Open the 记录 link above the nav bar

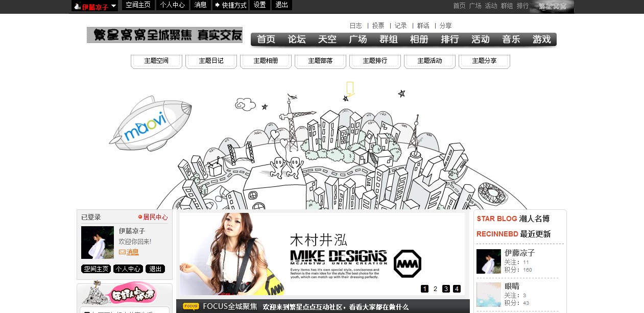click(x=400, y=26)
